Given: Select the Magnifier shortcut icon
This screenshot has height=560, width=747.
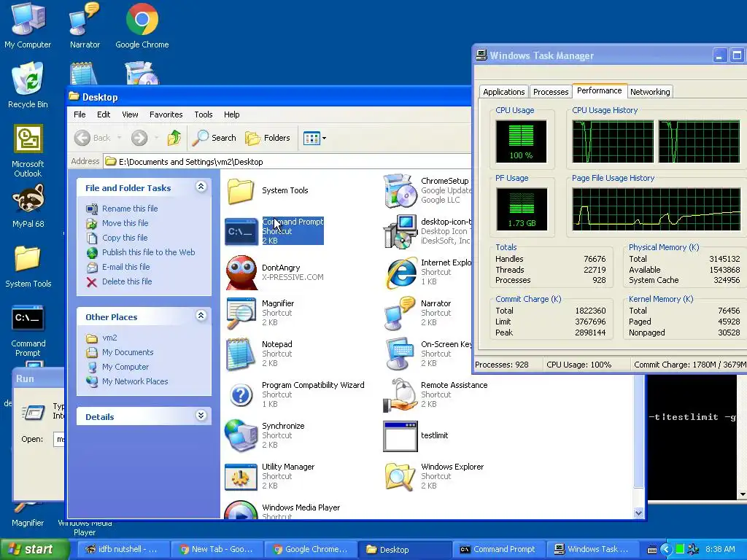Looking at the screenshot, I should point(241,314).
